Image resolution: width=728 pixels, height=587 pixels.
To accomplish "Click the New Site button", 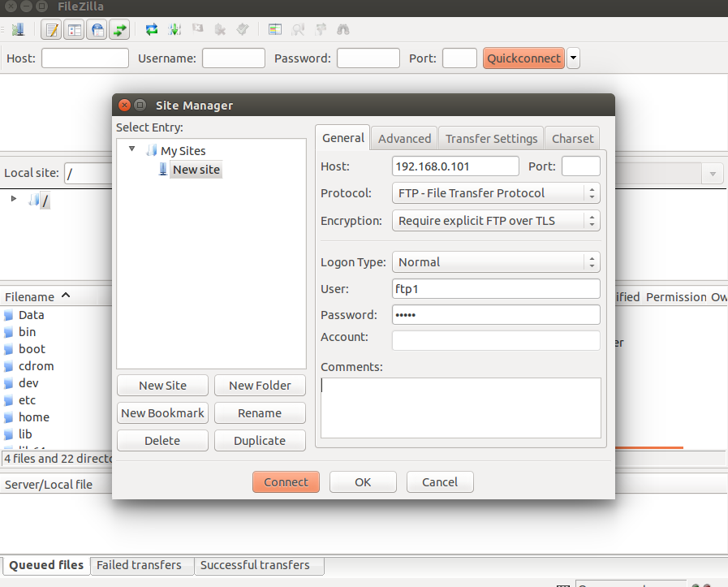I will [162, 386].
